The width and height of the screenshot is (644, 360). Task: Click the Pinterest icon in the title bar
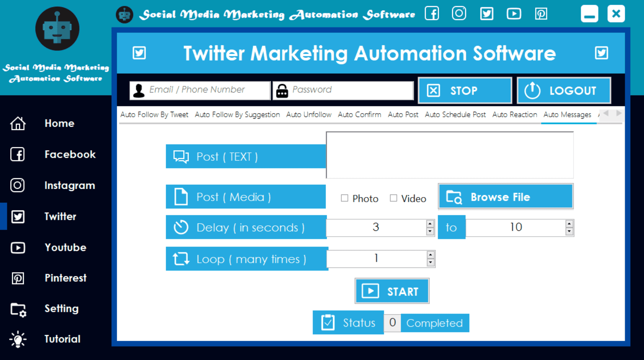tap(541, 14)
